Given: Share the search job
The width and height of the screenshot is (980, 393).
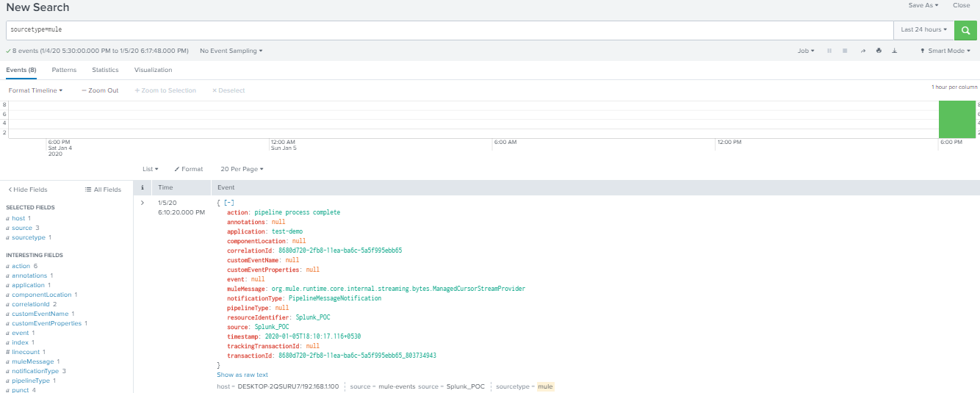Looking at the screenshot, I should pos(863,51).
